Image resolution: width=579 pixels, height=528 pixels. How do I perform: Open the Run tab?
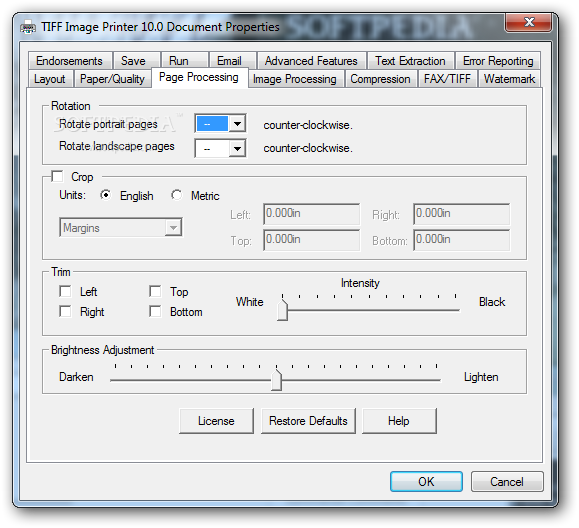pos(184,61)
